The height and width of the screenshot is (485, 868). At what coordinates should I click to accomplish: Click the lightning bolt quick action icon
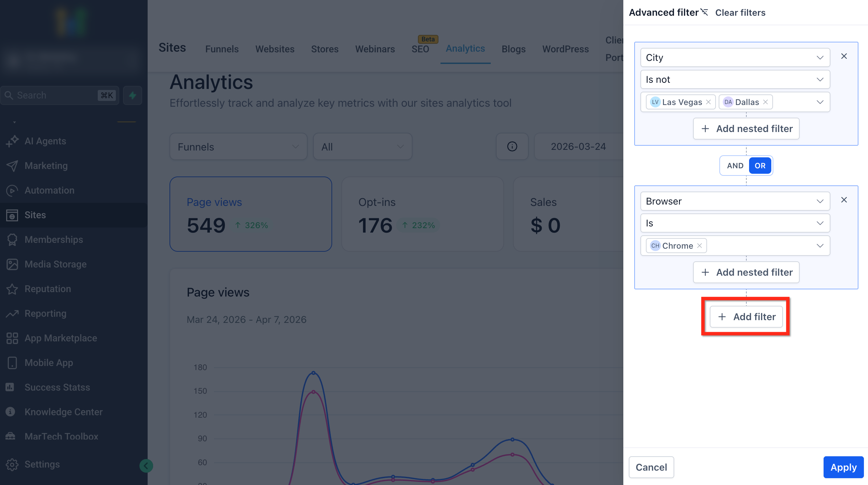133,95
